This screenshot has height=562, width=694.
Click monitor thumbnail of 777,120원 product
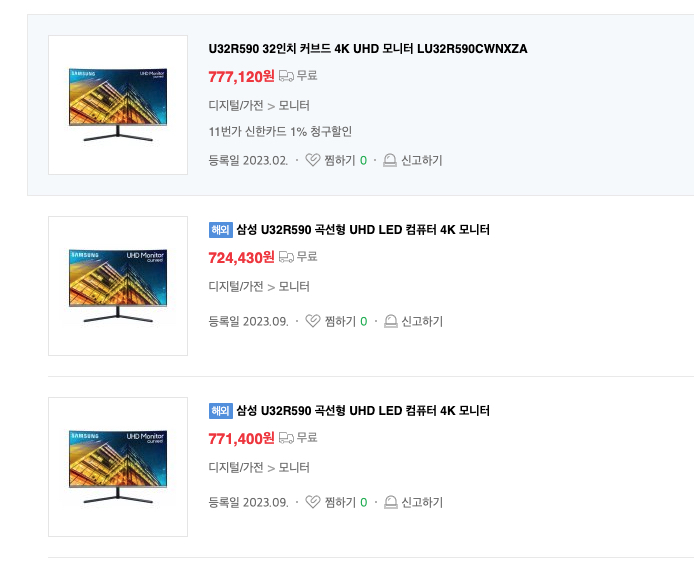pyautogui.click(x=118, y=105)
